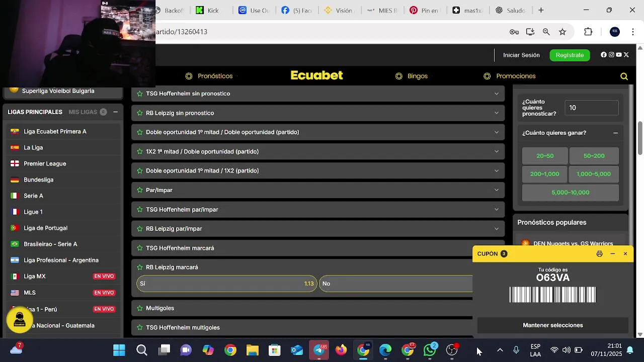Image resolution: width=644 pixels, height=362 pixels.
Task: Click the taskbar microphone icon
Action: click(516, 350)
